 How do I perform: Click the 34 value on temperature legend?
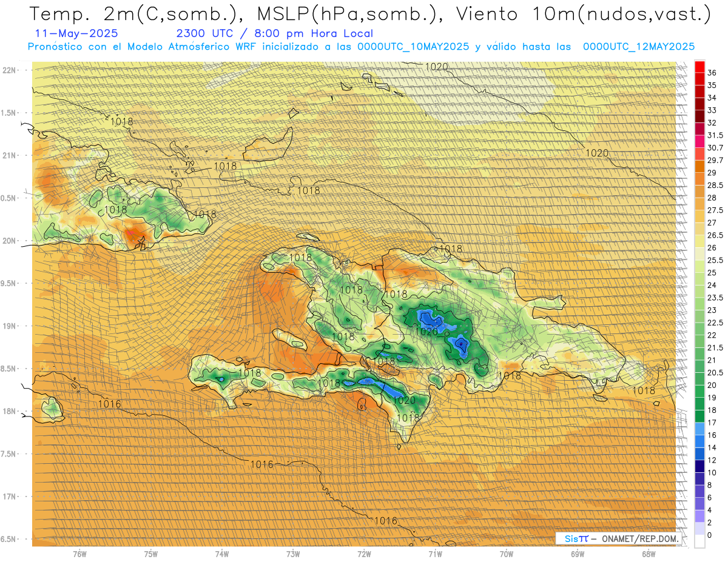712,98
